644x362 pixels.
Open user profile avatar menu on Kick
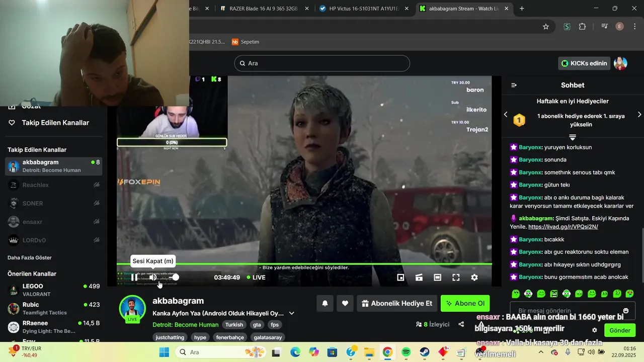point(620,63)
